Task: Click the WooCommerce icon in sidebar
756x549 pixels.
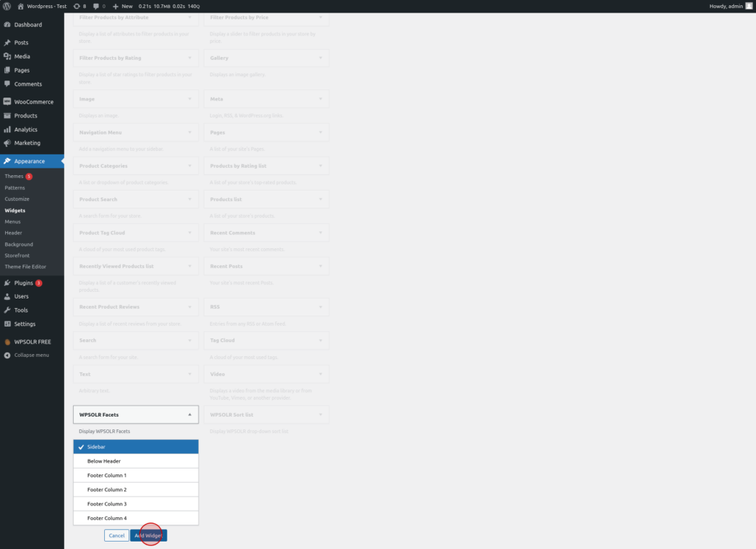Action: pyautogui.click(x=7, y=102)
